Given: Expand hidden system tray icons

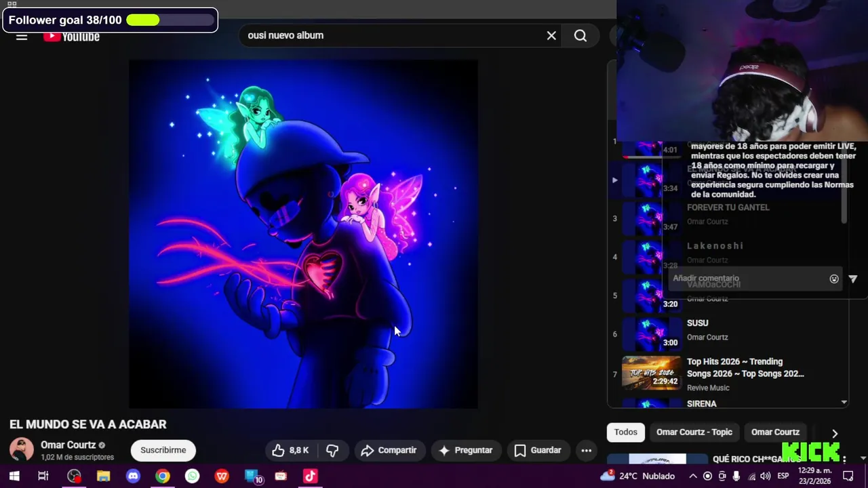Looking at the screenshot, I should (x=693, y=476).
